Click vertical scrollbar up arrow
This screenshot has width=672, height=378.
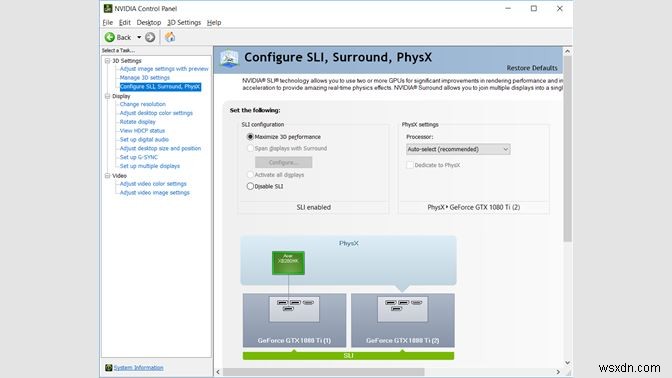click(x=567, y=51)
